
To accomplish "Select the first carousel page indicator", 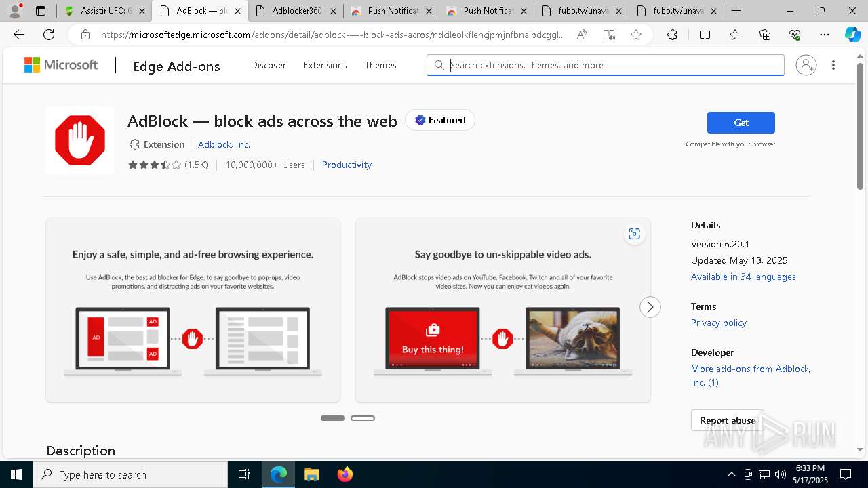I will [333, 418].
